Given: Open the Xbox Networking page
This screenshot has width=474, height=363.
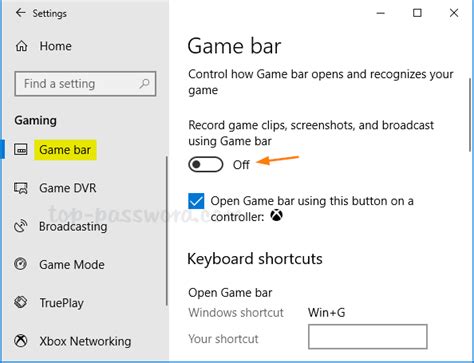Looking at the screenshot, I should tap(85, 341).
